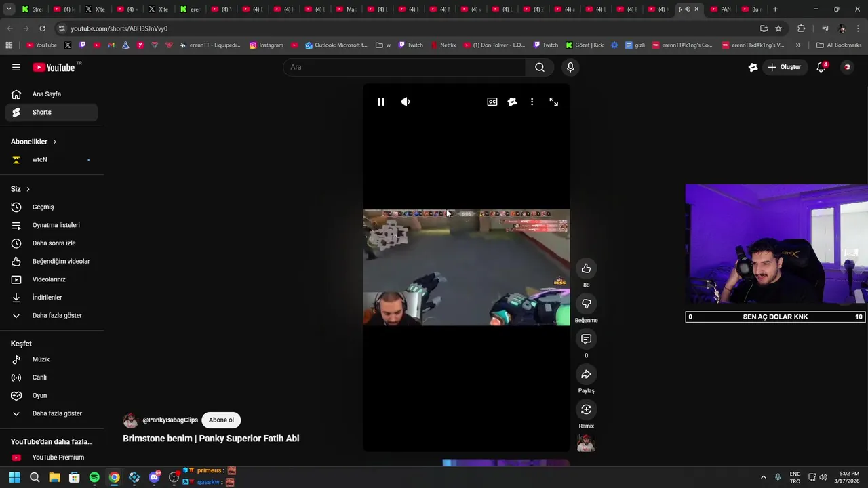The image size is (868, 488).
Task: Open Windows Start menu
Action: (x=14, y=477)
